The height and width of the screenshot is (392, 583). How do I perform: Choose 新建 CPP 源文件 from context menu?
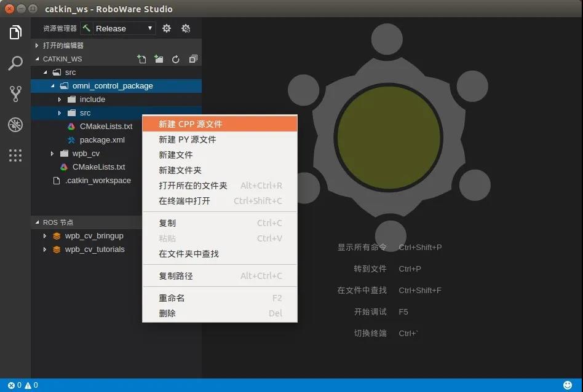coord(220,123)
